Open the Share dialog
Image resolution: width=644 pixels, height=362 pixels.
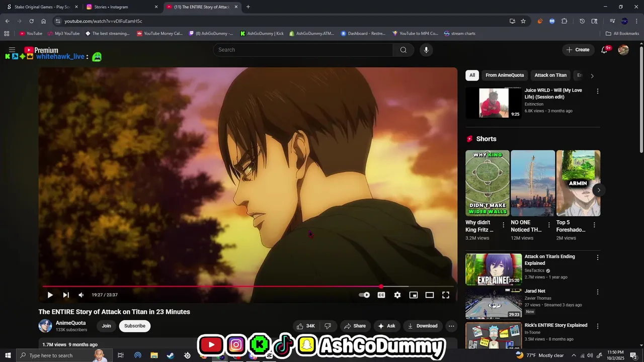355,326
